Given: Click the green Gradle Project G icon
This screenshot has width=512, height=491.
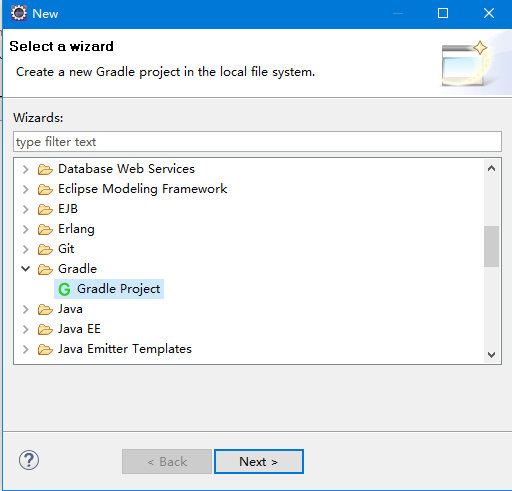Looking at the screenshot, I should click(64, 289).
